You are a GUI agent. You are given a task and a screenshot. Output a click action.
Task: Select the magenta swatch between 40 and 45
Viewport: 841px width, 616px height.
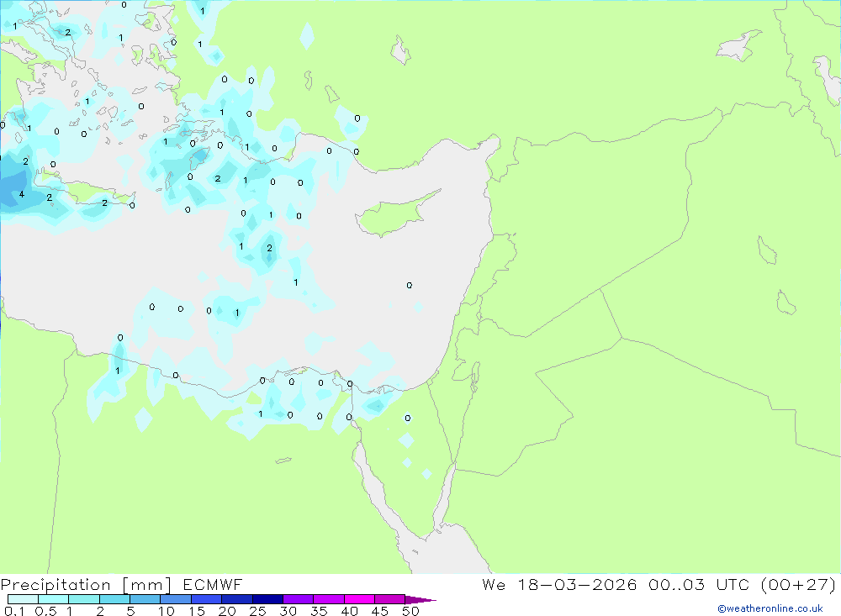click(x=359, y=599)
